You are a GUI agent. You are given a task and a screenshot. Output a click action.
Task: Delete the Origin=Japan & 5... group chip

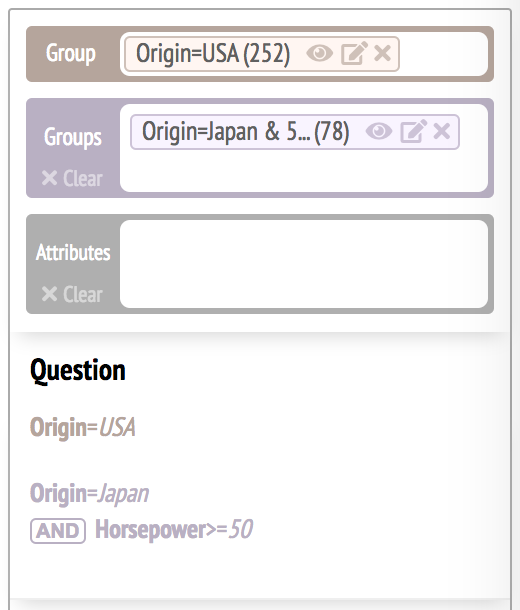coord(442,131)
